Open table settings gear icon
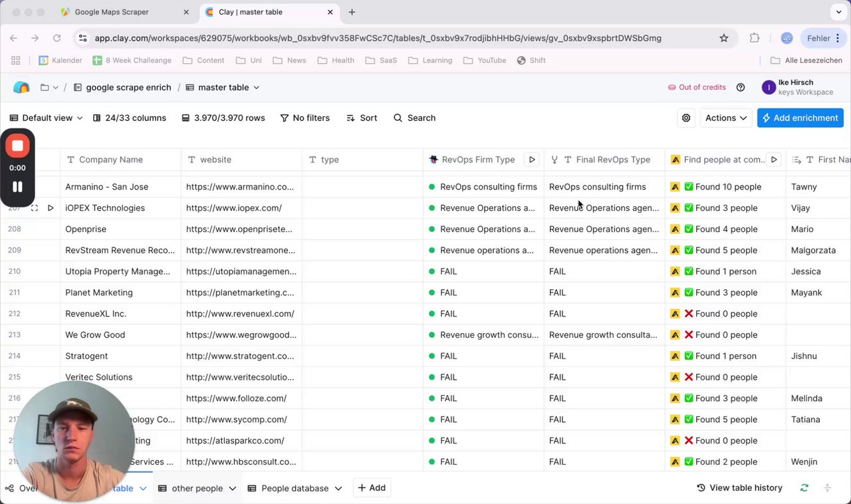851x504 pixels. (x=686, y=118)
